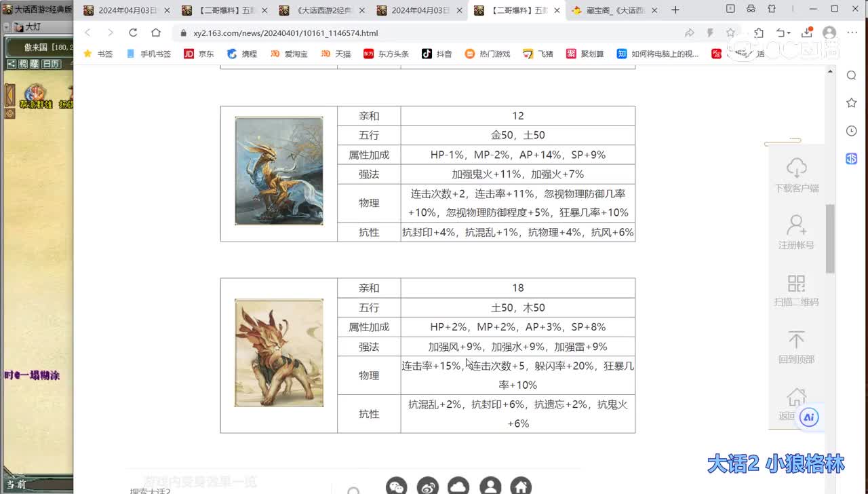Open the browser extensions puzzle icon

pyautogui.click(x=759, y=33)
